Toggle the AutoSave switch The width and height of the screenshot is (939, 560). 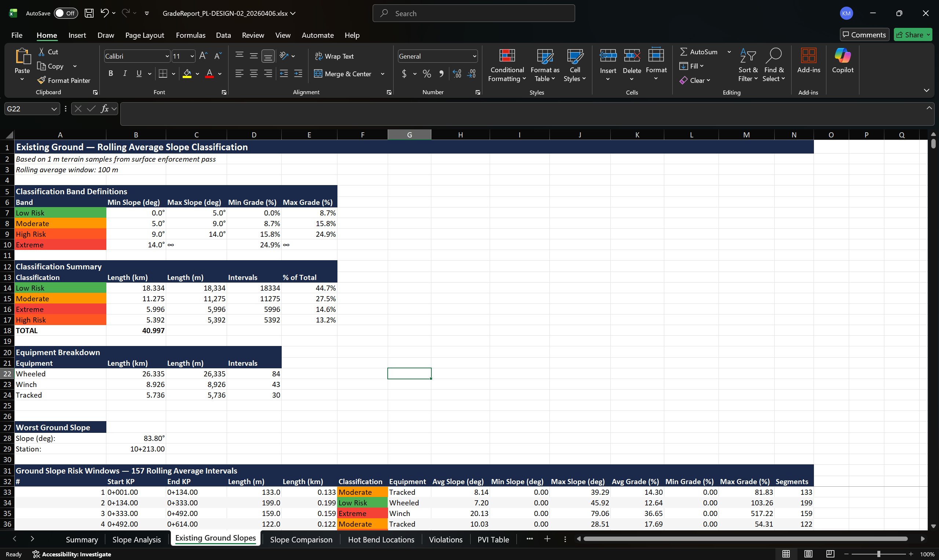pyautogui.click(x=66, y=13)
